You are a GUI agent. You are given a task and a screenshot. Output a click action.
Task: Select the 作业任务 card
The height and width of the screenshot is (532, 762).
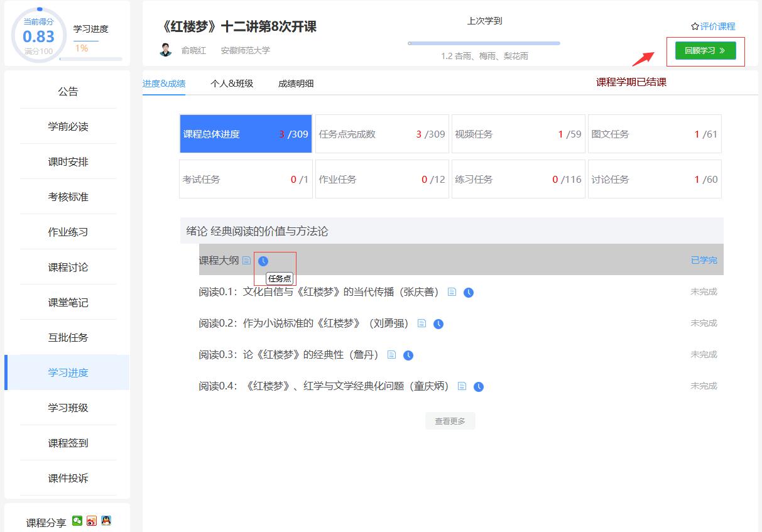382,179
